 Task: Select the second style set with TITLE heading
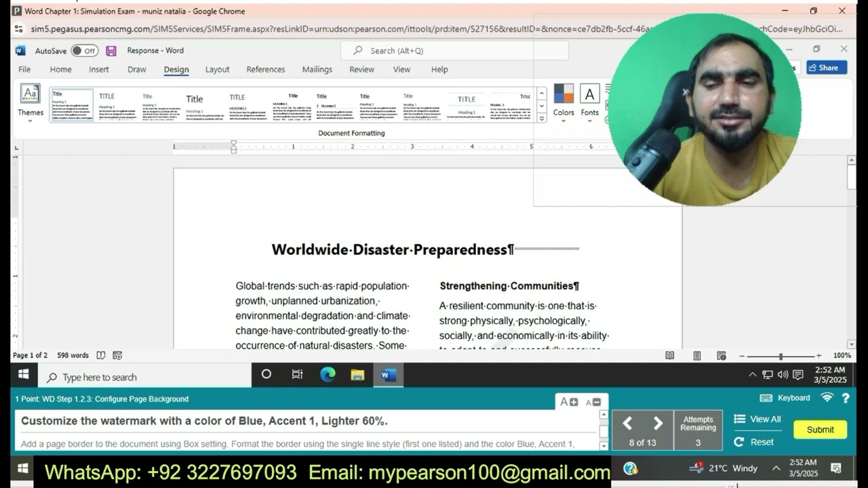[116, 104]
